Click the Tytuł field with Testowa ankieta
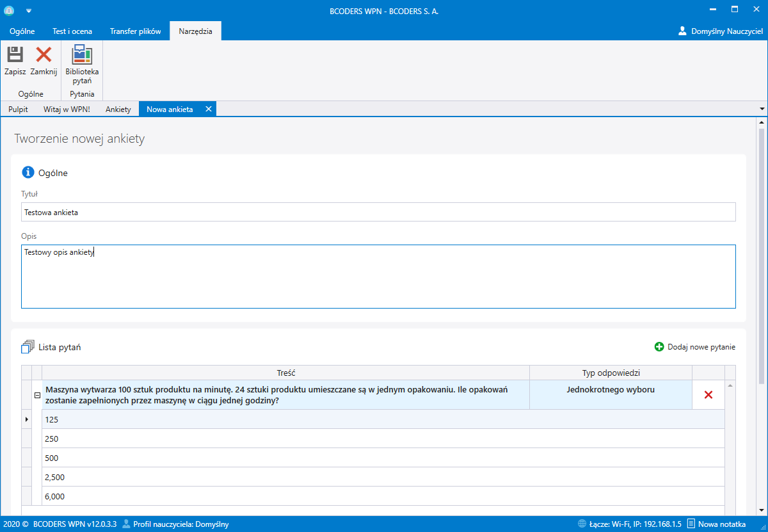 [378, 212]
